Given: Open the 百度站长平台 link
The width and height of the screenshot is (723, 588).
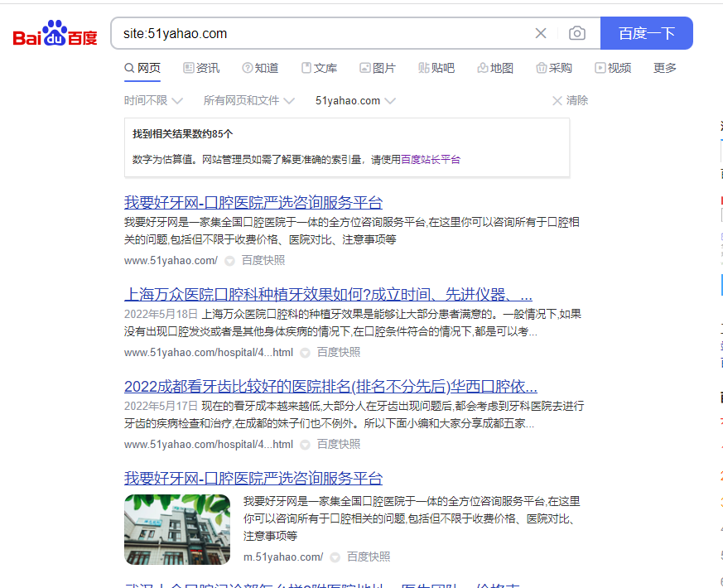Looking at the screenshot, I should pos(431,159).
